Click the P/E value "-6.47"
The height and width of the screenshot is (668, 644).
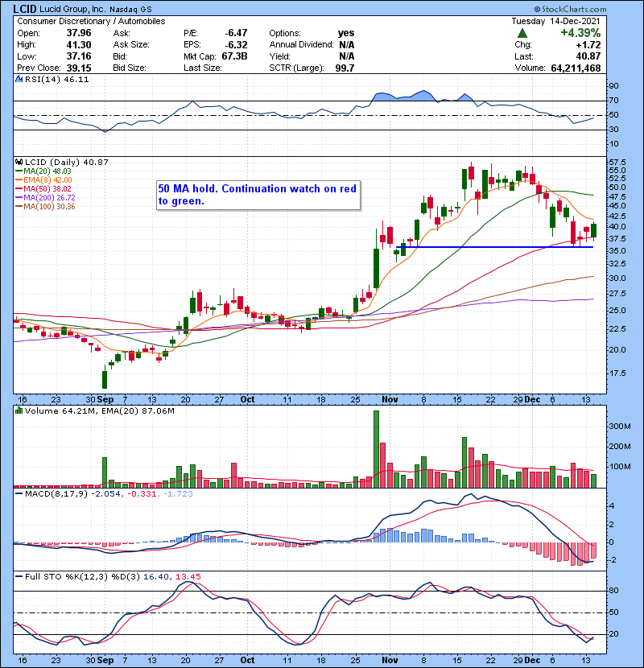coord(236,33)
